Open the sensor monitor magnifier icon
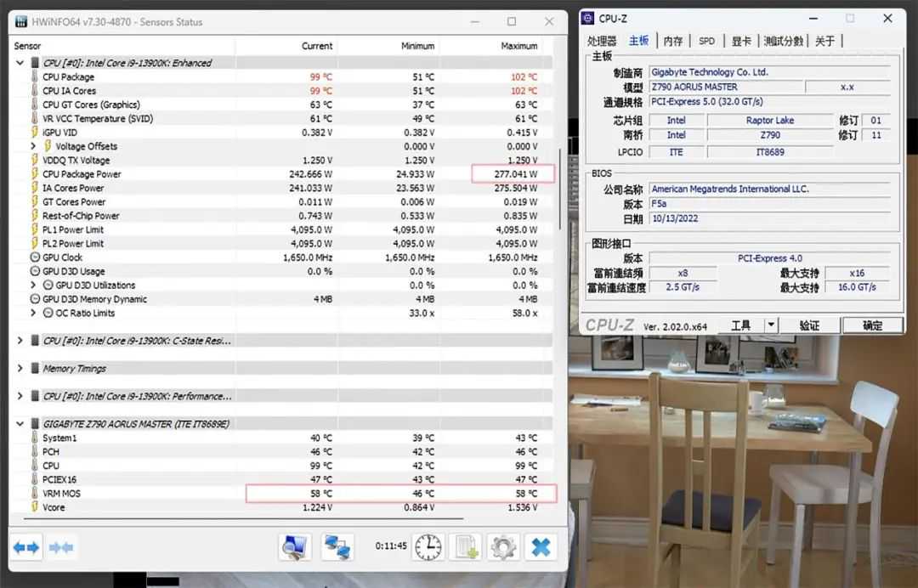 click(295, 547)
